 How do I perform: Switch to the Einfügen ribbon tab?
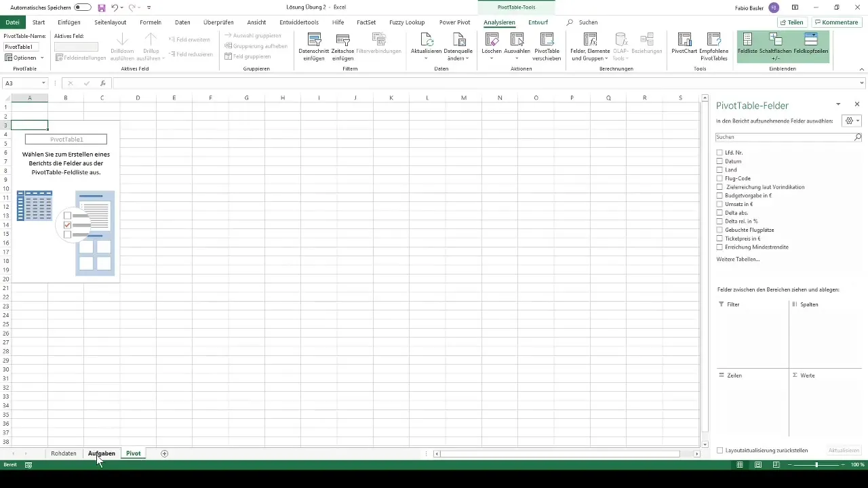[x=69, y=22]
